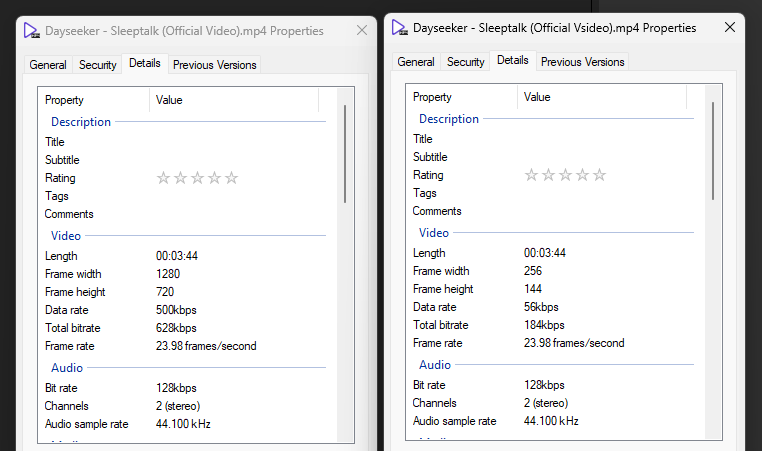762x451 pixels.
Task: Click Audio sample rate value in right window
Action: 551,421
